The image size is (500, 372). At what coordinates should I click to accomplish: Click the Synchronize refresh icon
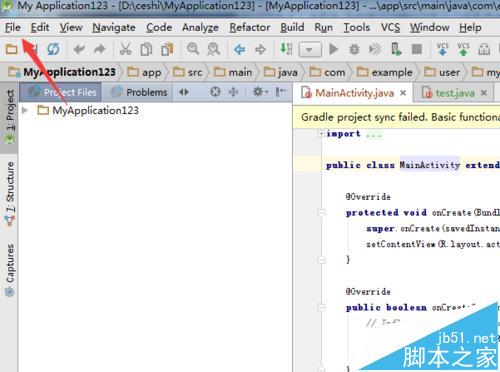pyautogui.click(x=53, y=49)
